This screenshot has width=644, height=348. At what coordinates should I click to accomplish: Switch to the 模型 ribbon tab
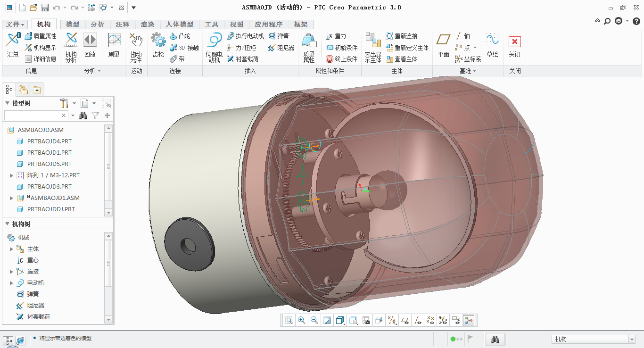(x=73, y=25)
